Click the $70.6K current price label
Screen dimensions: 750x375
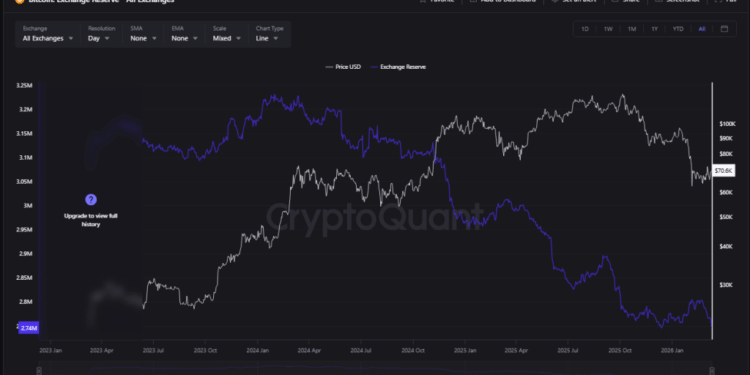(723, 171)
